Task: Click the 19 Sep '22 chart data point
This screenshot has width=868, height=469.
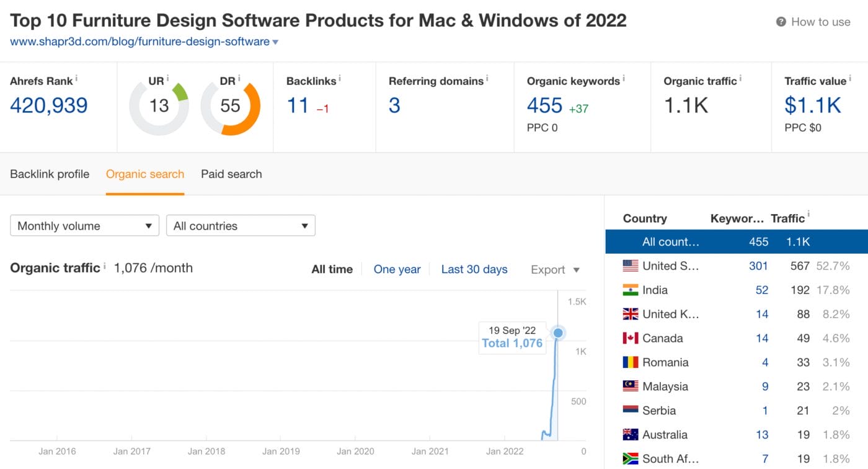Action: click(557, 333)
